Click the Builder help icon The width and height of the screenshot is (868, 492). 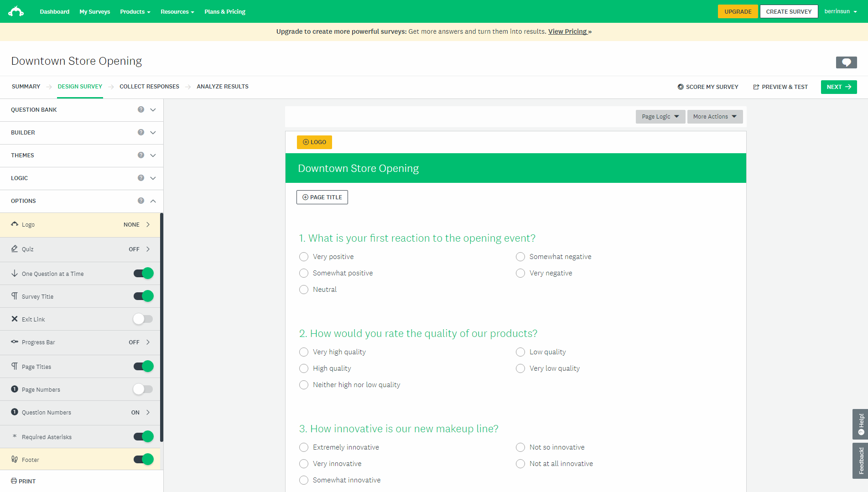(x=141, y=132)
